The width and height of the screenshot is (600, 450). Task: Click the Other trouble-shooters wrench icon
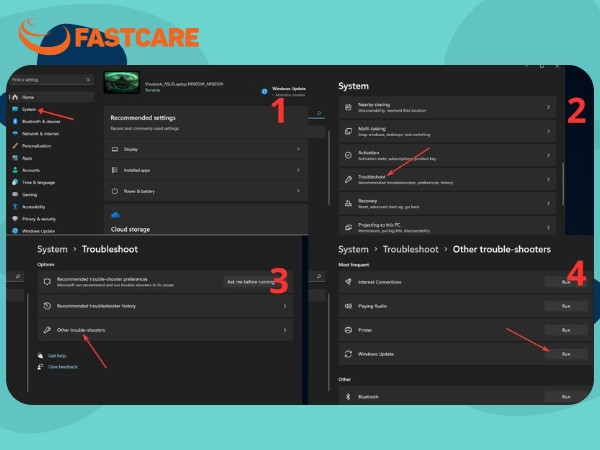(47, 330)
